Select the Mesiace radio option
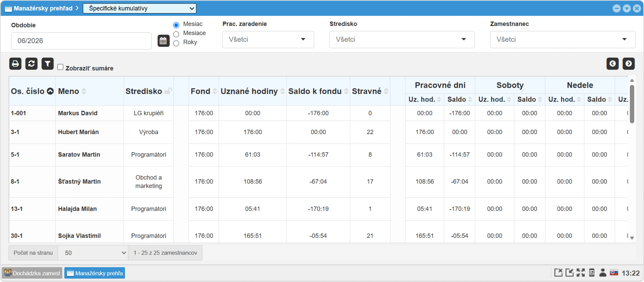644x282 pixels. [x=176, y=34]
